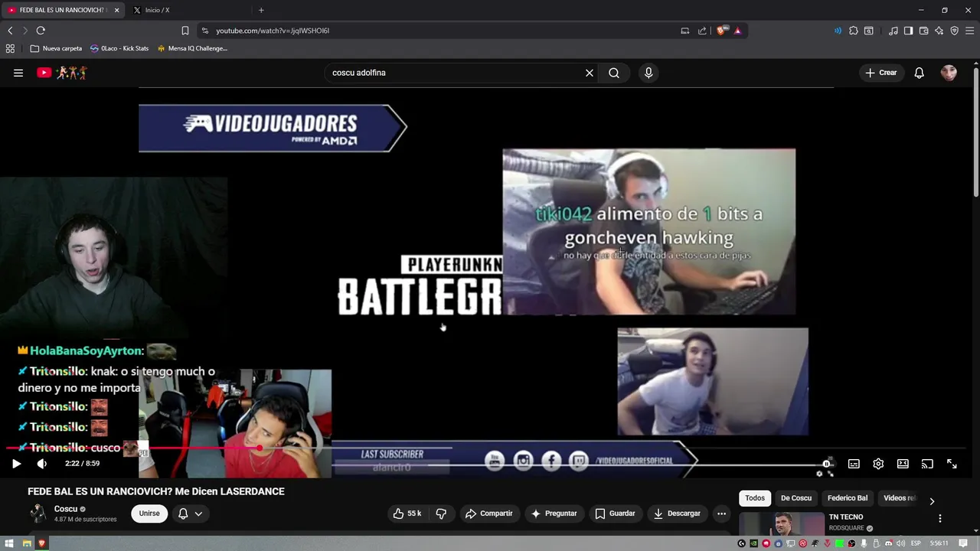Screen dimensions: 980x551
Task: Cast video to a TV
Action: coord(927,464)
